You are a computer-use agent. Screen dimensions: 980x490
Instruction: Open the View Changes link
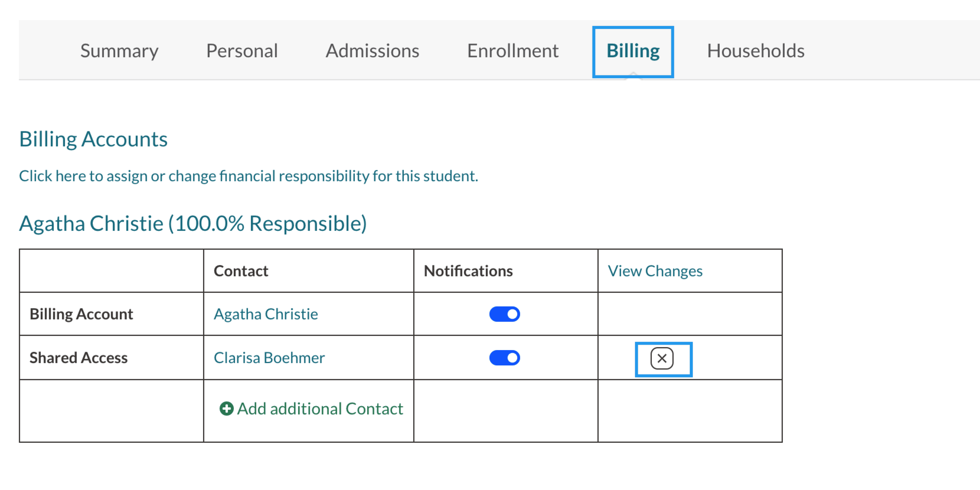tap(655, 271)
